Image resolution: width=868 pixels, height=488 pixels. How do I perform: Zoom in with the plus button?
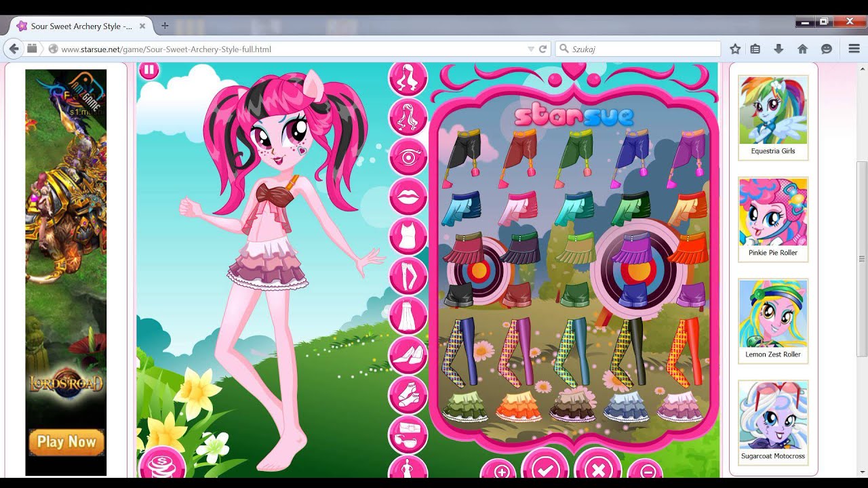coord(501,471)
